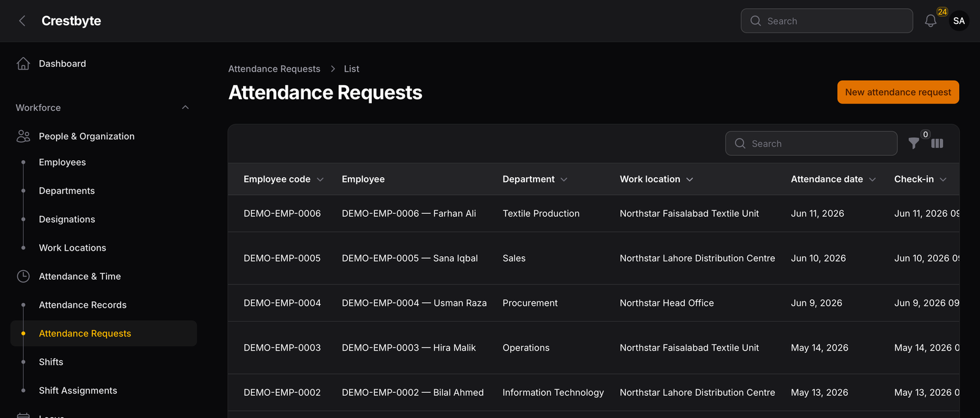Go to Work Locations page

tap(72, 248)
